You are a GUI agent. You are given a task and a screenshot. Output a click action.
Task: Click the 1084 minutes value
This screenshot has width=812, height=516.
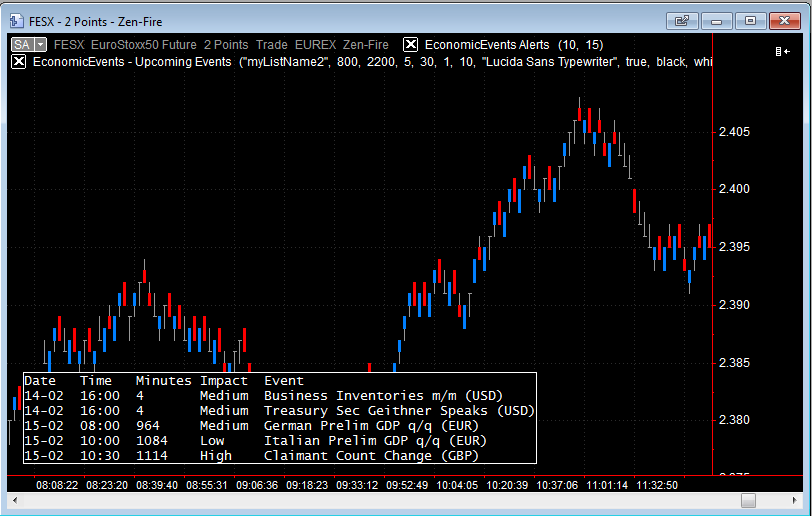click(x=152, y=441)
